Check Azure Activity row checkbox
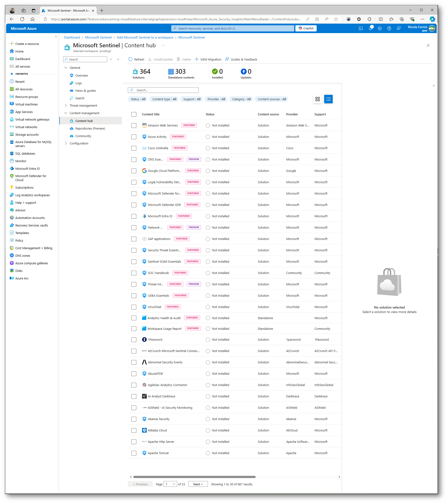The image size is (448, 504). click(134, 137)
